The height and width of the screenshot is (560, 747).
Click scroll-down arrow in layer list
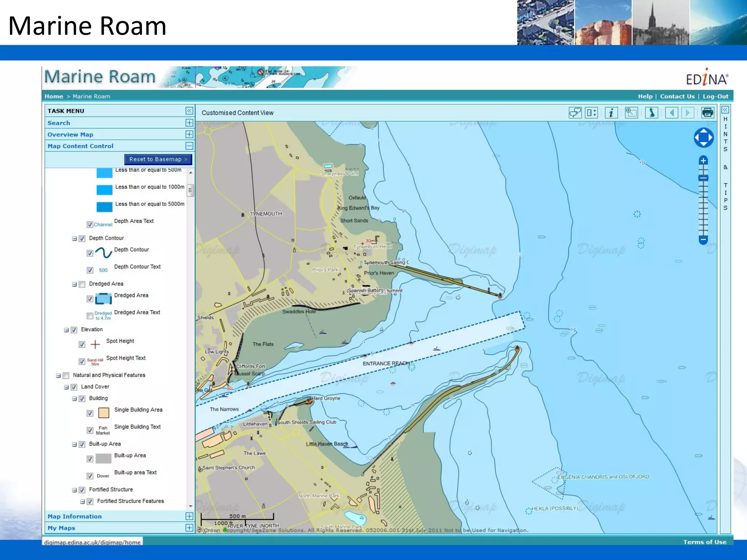(x=190, y=506)
